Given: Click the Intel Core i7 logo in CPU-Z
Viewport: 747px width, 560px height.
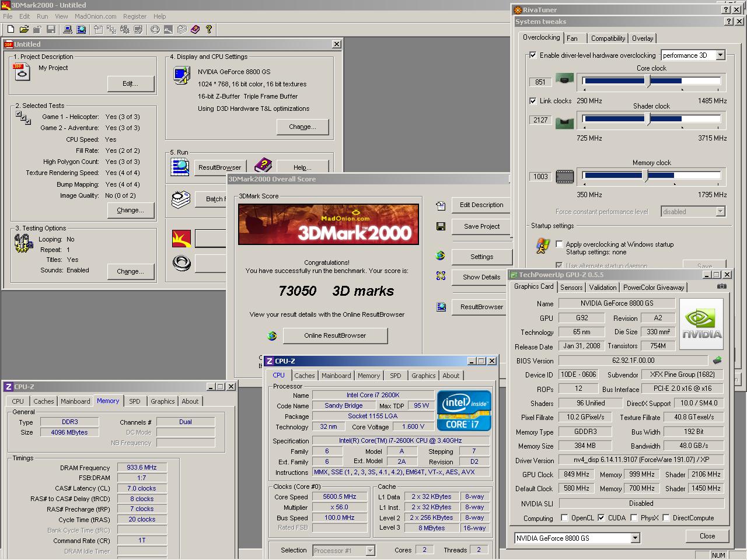Looking at the screenshot, I should point(465,411).
